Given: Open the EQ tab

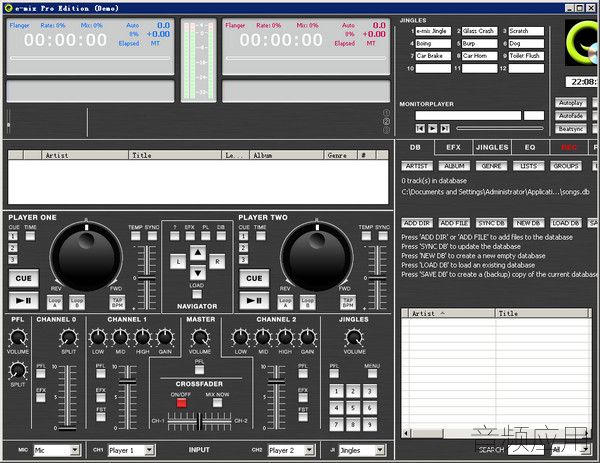Looking at the screenshot, I should coord(530,147).
